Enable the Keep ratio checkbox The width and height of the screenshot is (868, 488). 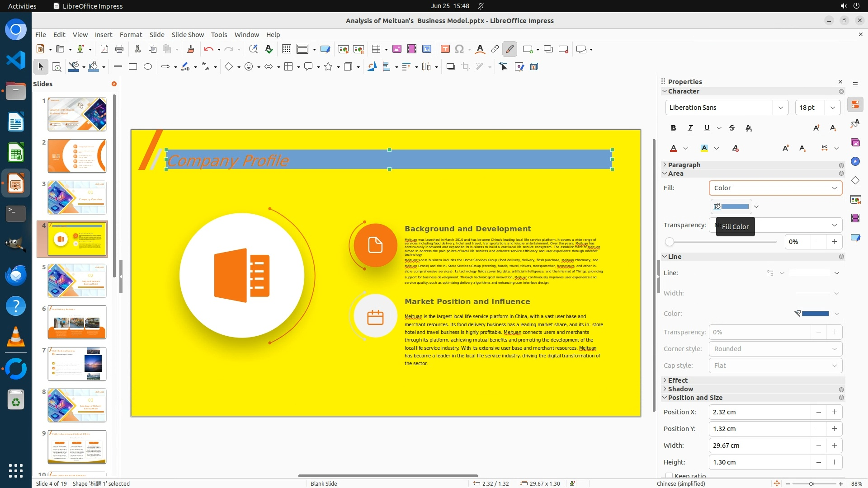click(669, 475)
